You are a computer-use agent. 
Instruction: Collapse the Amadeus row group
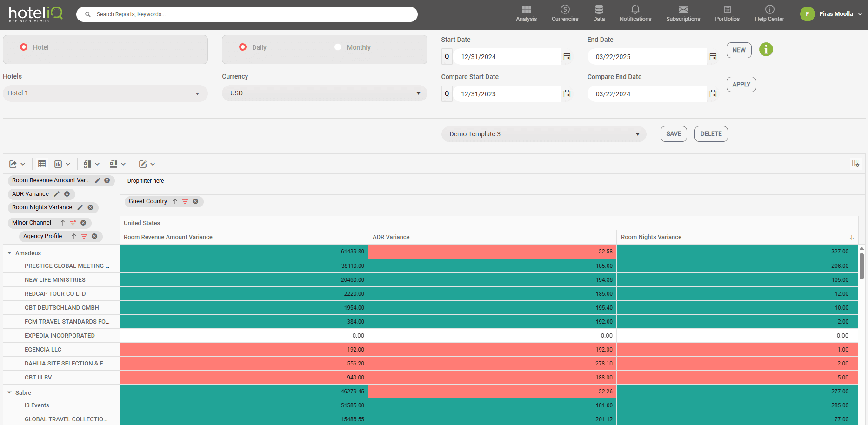(x=9, y=253)
